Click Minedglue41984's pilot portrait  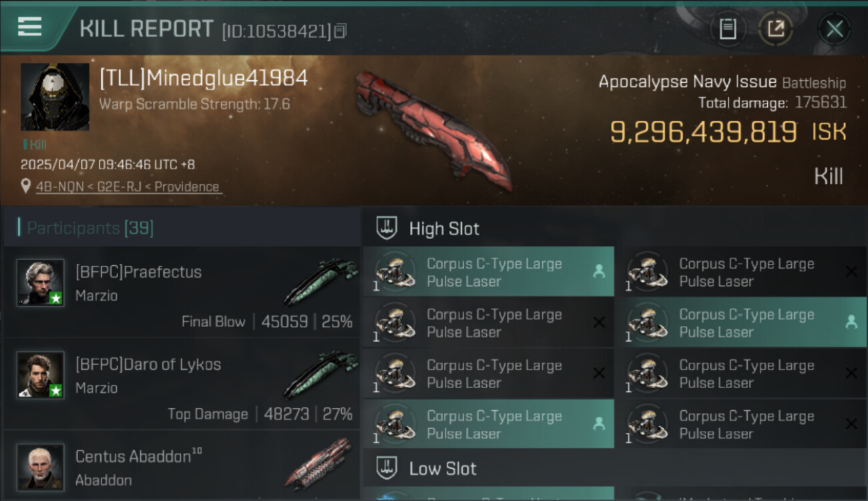[55, 97]
